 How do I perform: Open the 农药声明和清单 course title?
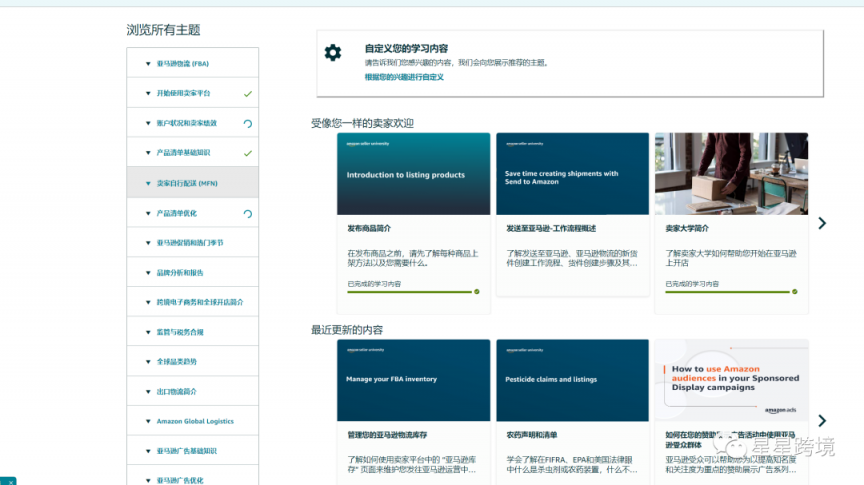(532, 435)
